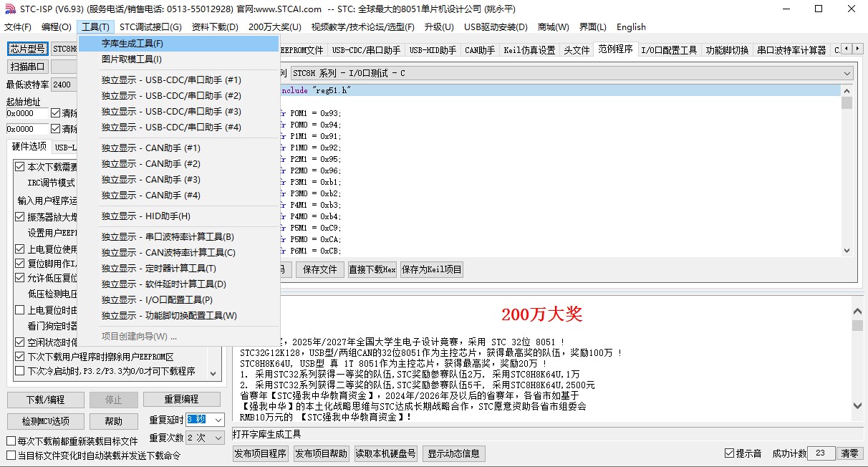Click code editor scrollbar up arrow
Image resolution: width=868 pixels, height=467 pixels.
847,90
